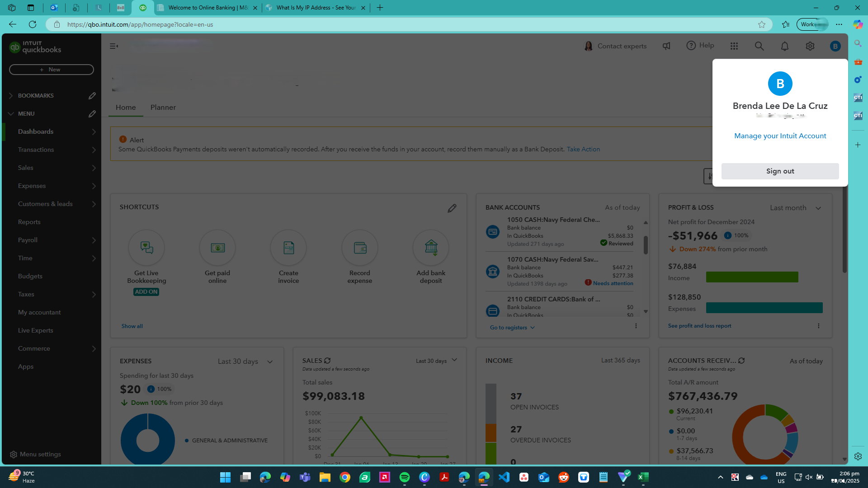868x488 pixels.
Task: Refresh the browser page
Action: pos(33,24)
